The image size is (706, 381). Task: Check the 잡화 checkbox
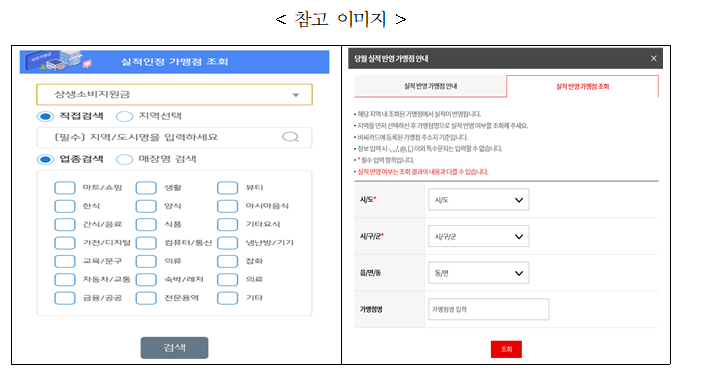click(227, 261)
